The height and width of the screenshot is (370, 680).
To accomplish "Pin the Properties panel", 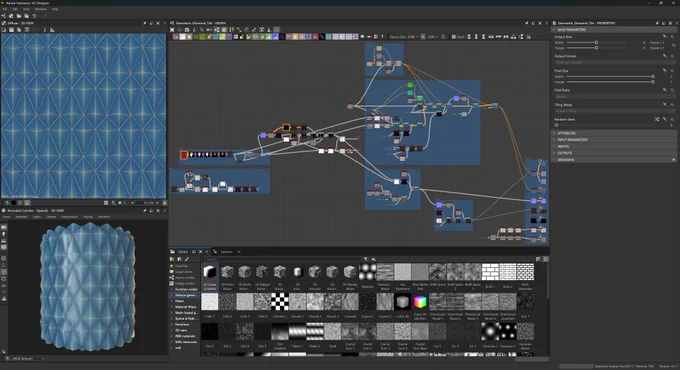I will [657, 23].
